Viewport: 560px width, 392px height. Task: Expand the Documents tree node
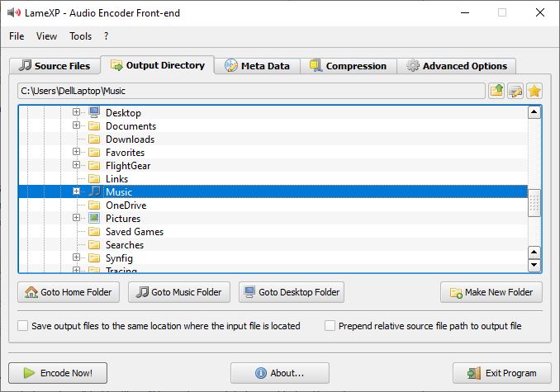(x=76, y=125)
